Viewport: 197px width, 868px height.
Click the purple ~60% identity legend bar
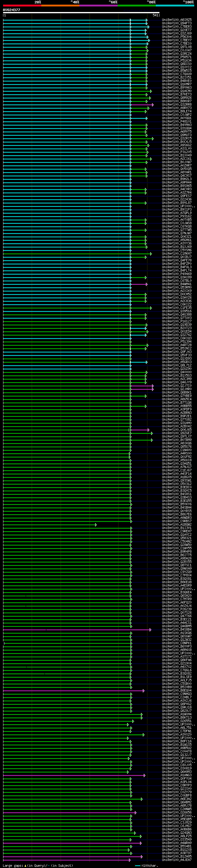(99, 6)
